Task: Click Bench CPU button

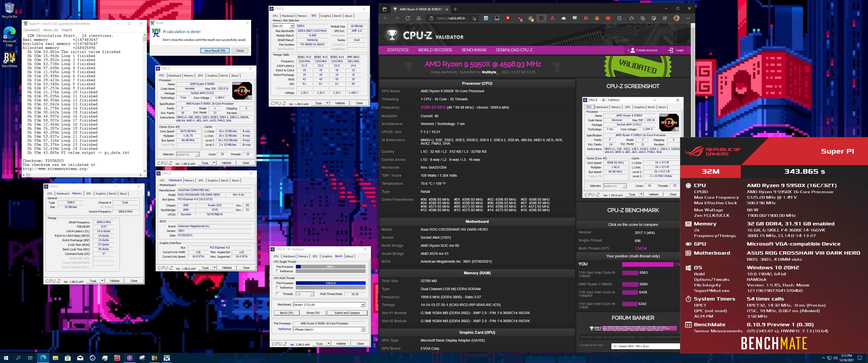Action: tap(286, 313)
